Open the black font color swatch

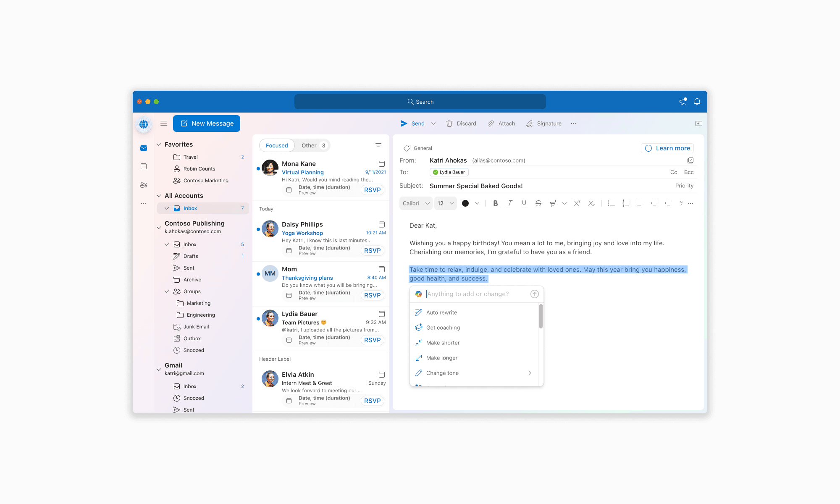[x=465, y=203]
